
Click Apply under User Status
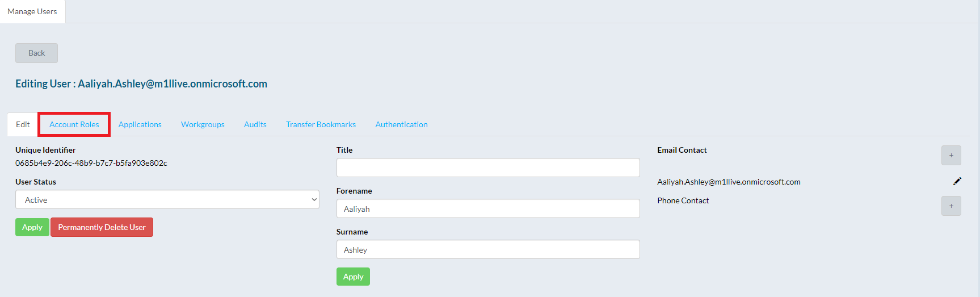32,227
